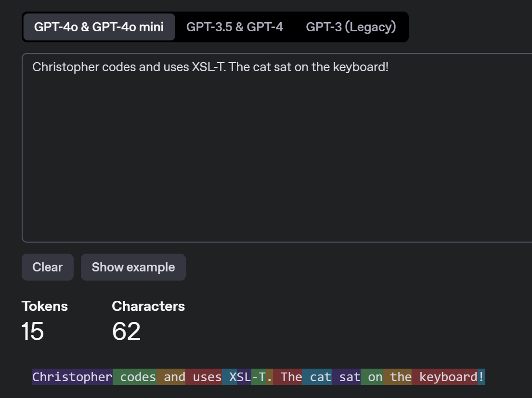Select the red uses token
Image resolution: width=532 pixels, height=398 pixels.
[204, 377]
